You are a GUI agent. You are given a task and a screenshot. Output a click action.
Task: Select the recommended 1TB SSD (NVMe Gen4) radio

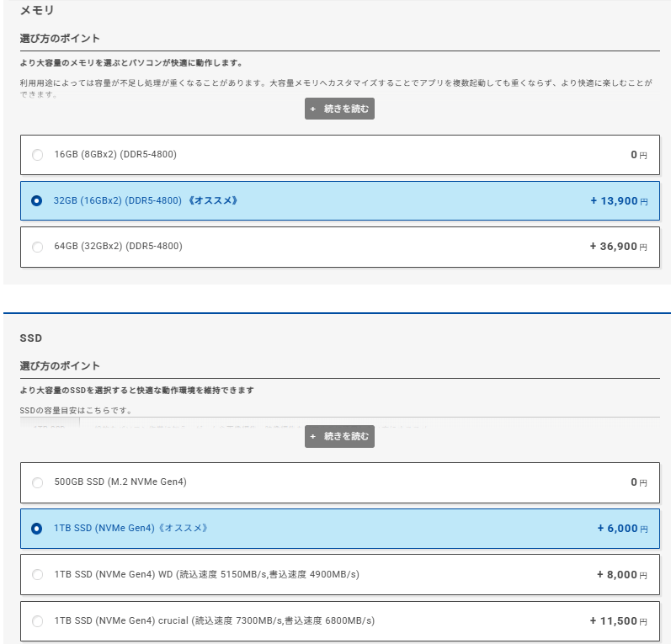pyautogui.click(x=37, y=529)
